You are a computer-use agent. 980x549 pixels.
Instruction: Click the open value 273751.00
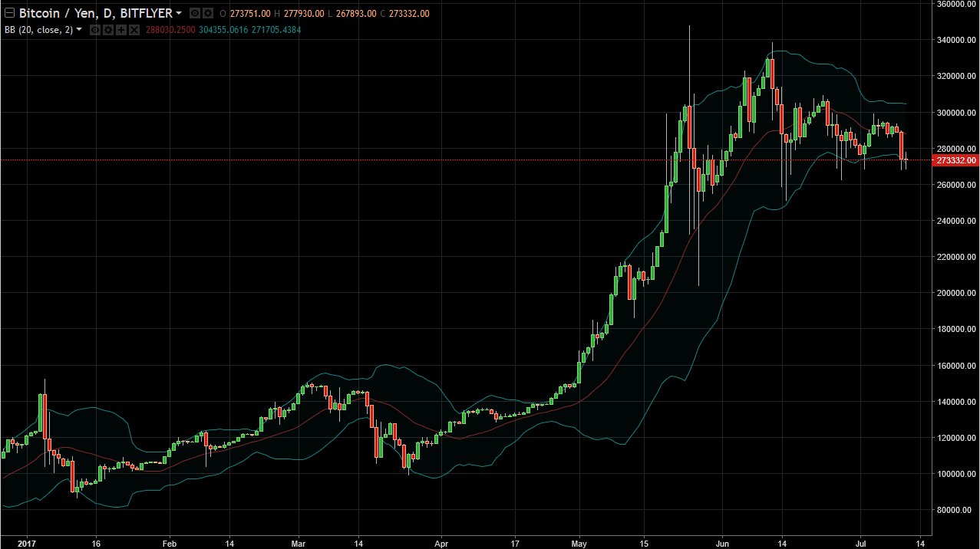click(x=249, y=14)
